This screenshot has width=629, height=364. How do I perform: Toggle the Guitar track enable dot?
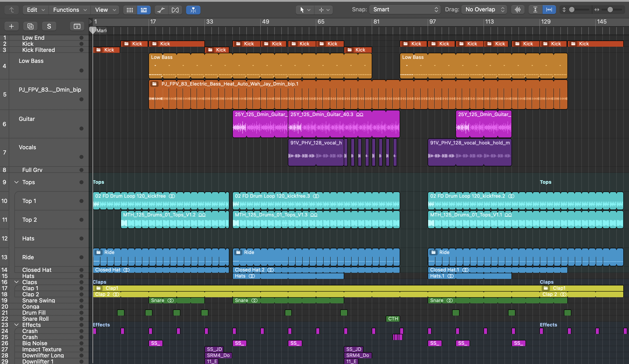tap(81, 129)
